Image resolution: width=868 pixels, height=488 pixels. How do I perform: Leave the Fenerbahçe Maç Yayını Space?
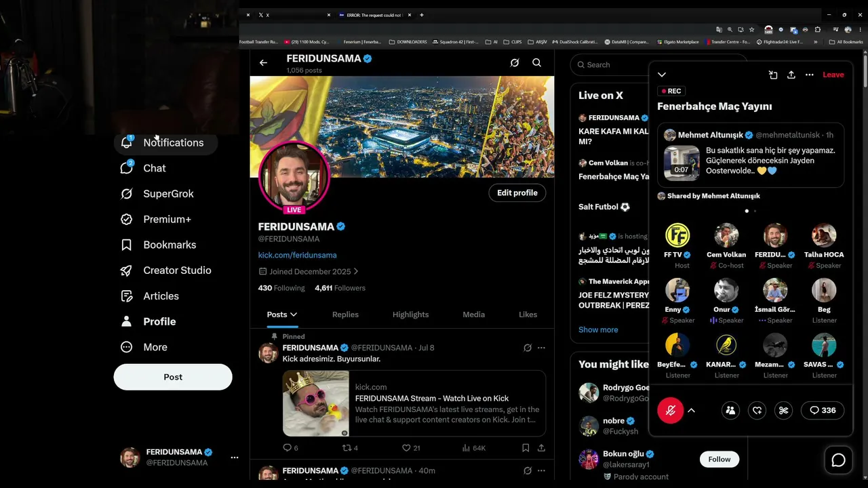(833, 75)
